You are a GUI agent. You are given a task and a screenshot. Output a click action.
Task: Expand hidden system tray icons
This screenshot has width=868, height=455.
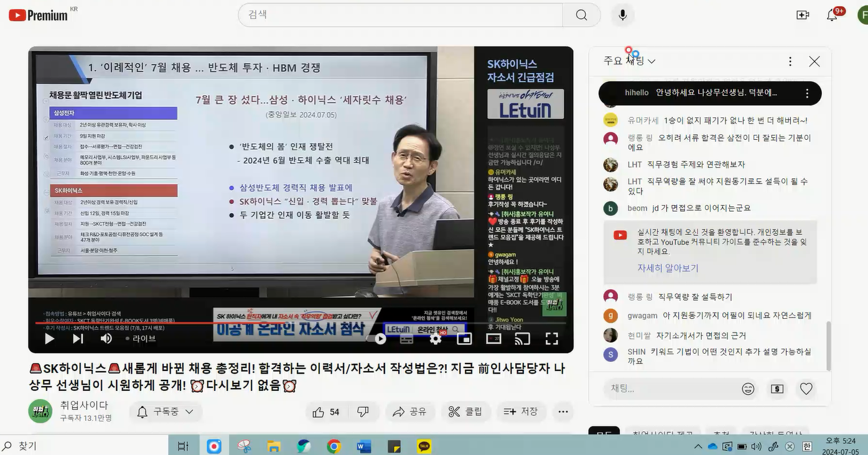pos(698,446)
